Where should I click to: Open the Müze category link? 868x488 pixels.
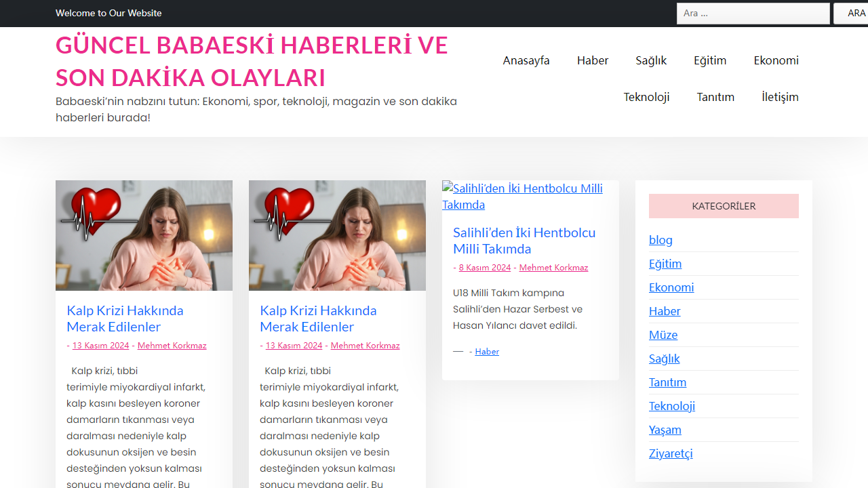[x=663, y=334]
